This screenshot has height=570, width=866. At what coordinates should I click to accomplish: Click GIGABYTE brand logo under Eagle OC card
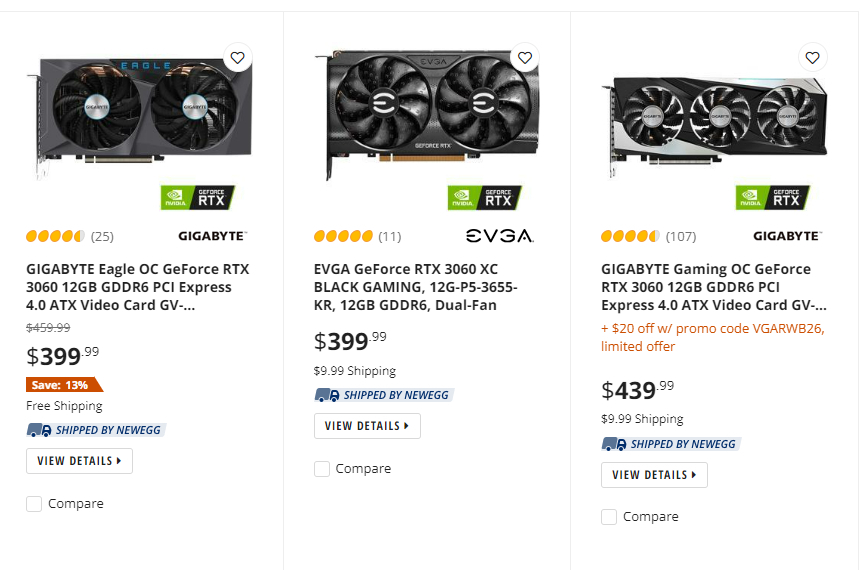[212, 237]
